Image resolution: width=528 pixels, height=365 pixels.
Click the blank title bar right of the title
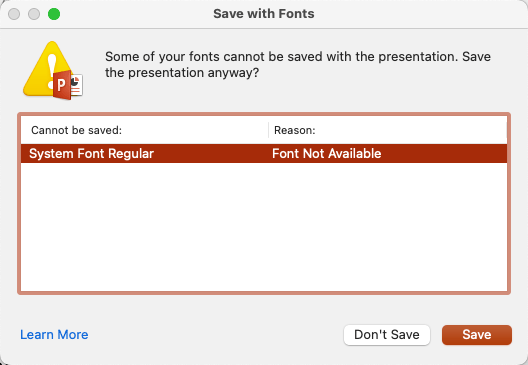[421, 14]
